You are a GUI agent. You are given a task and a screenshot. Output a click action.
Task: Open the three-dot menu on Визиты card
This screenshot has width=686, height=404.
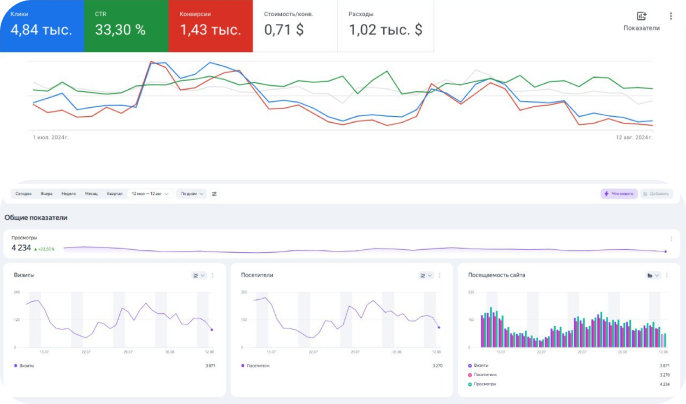coord(215,275)
